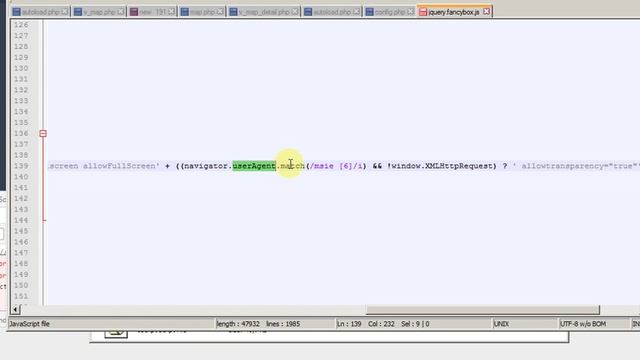Click window.XMLHttpRequest in the code
This screenshot has width=640, height=360.
click(442, 166)
